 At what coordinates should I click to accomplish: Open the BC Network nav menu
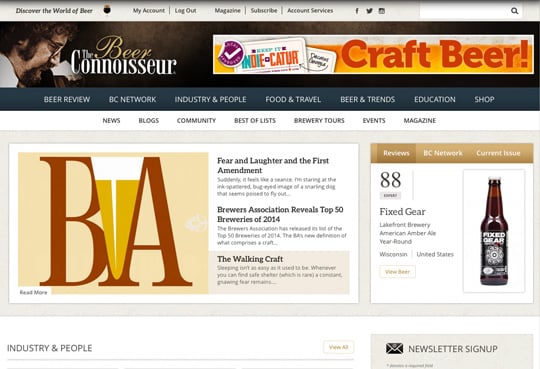(x=133, y=100)
